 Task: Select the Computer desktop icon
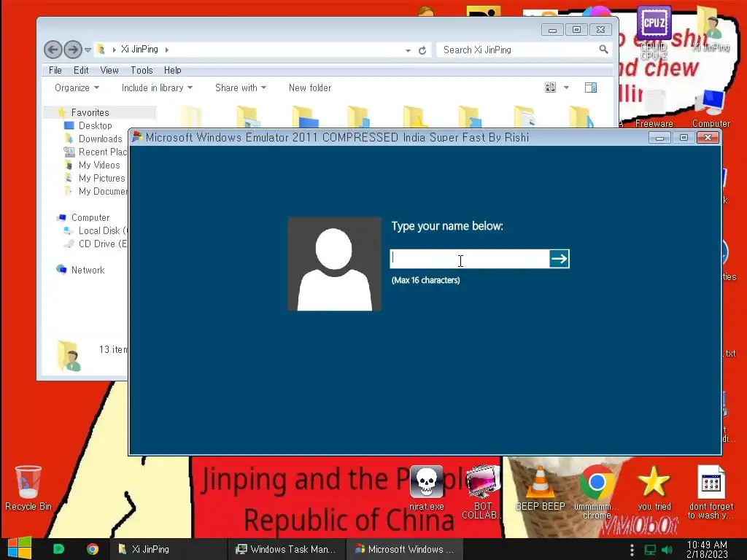(x=711, y=109)
